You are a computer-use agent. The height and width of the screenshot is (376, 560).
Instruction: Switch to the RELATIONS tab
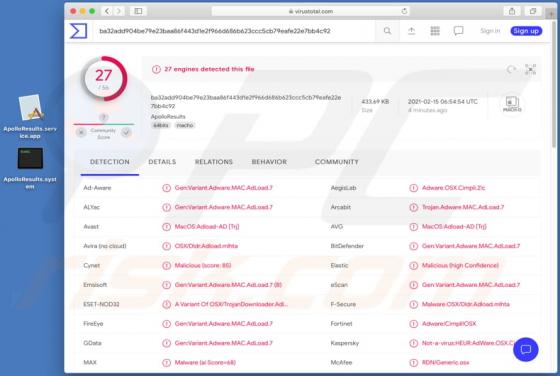tap(214, 162)
